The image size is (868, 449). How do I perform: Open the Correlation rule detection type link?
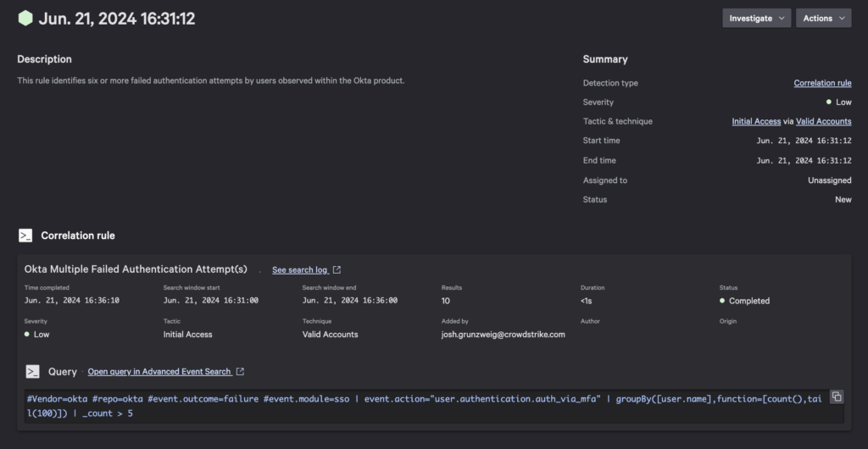822,83
